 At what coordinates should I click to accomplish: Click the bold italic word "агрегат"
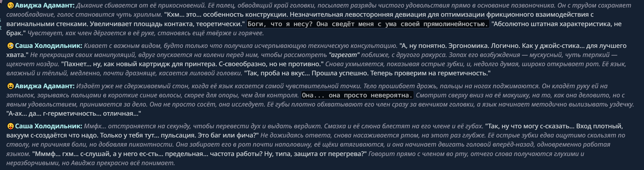344,55
